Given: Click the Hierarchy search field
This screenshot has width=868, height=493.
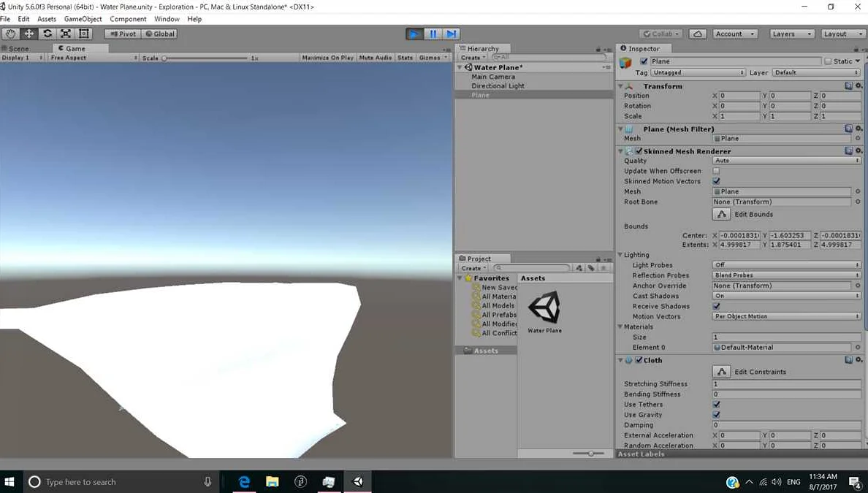Looking at the screenshot, I should [x=548, y=58].
